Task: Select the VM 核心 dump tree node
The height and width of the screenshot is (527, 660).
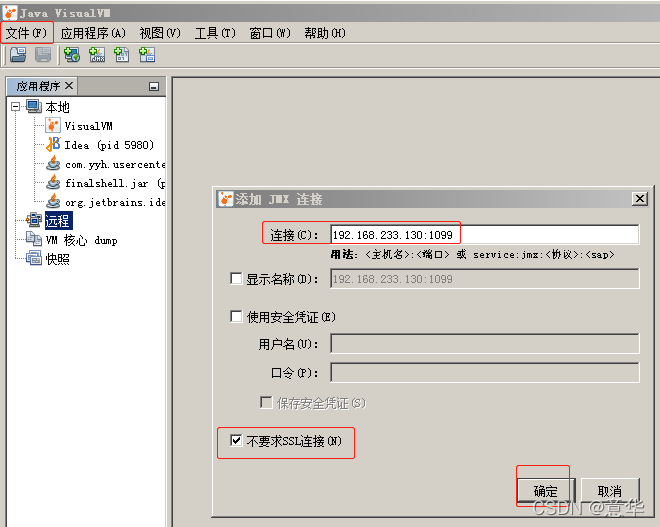Action: pyautogui.click(x=81, y=240)
